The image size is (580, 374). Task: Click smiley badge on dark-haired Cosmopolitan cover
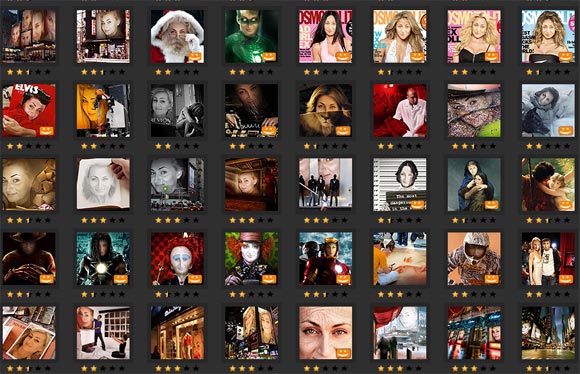pos(343,57)
